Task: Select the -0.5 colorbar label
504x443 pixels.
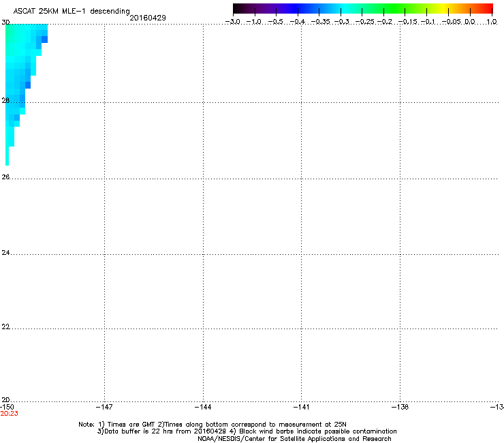Action: tap(275, 22)
